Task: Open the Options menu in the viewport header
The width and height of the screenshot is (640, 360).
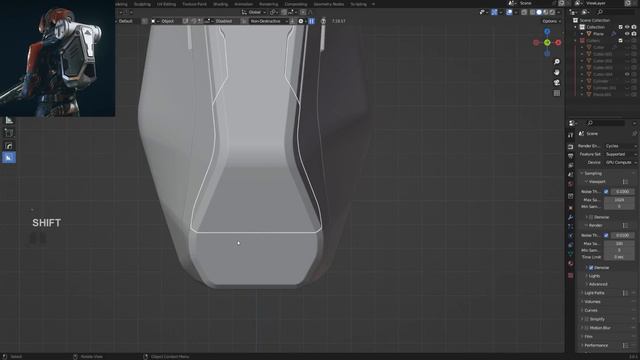Action: point(551,21)
